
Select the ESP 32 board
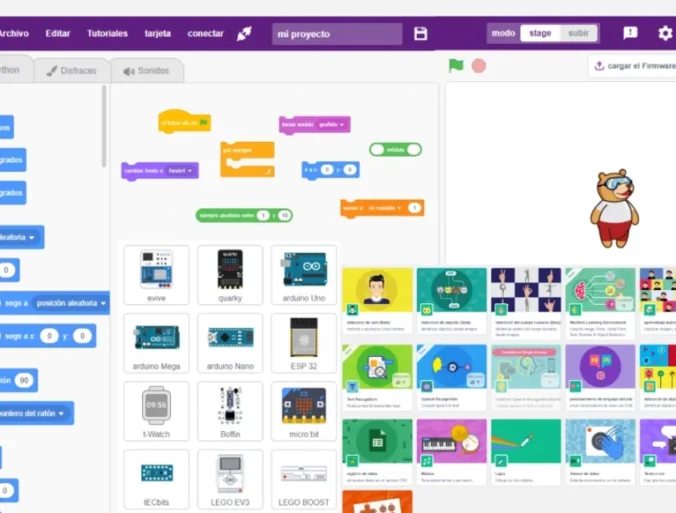point(304,343)
